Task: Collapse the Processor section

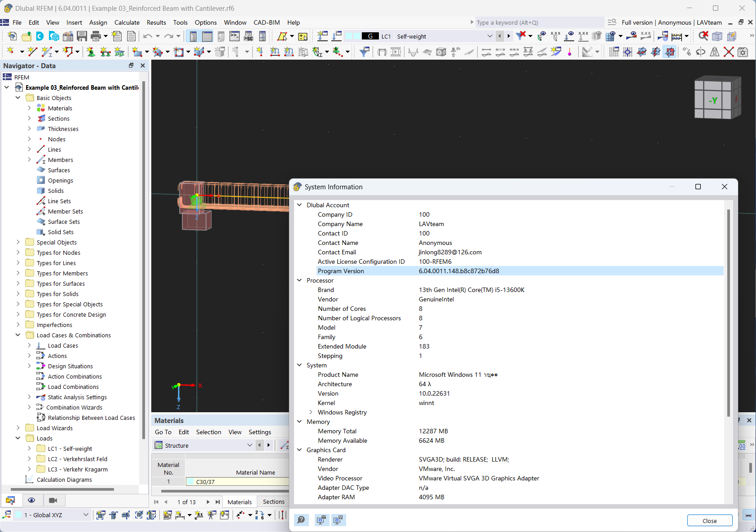Action: [299, 280]
